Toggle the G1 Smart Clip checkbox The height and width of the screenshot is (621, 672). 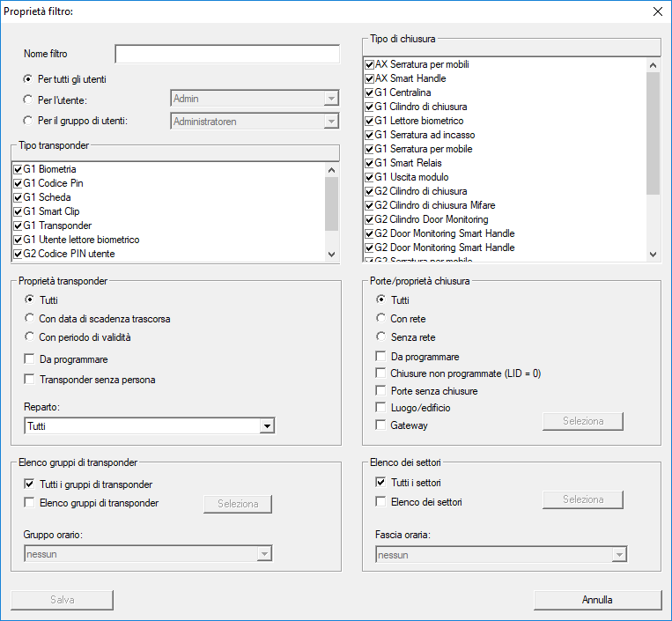point(18,211)
